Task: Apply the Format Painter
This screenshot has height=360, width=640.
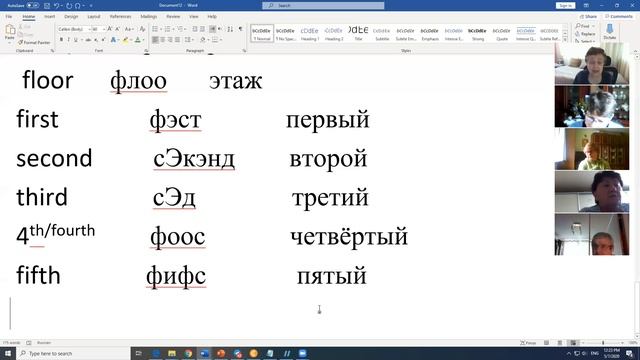Action: tap(34, 42)
